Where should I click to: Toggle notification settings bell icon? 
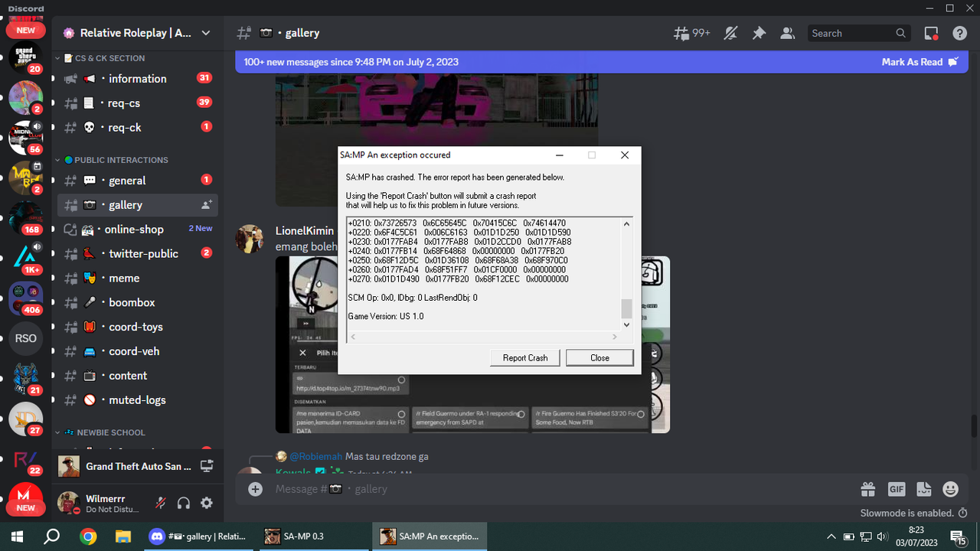[731, 33]
